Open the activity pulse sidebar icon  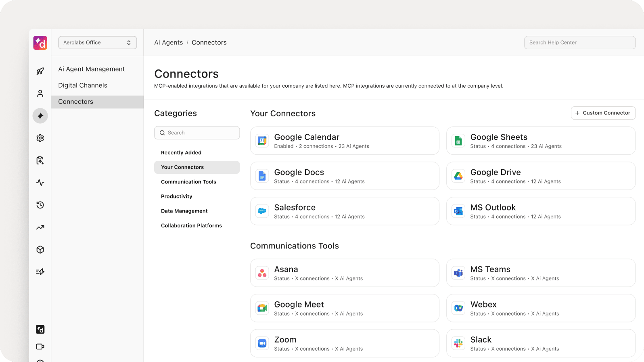40,183
